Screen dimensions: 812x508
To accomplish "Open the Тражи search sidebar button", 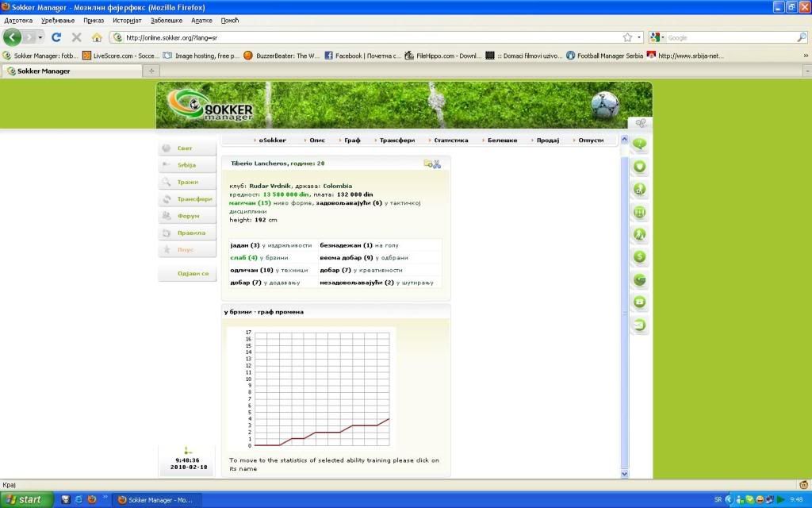I will pos(187,182).
